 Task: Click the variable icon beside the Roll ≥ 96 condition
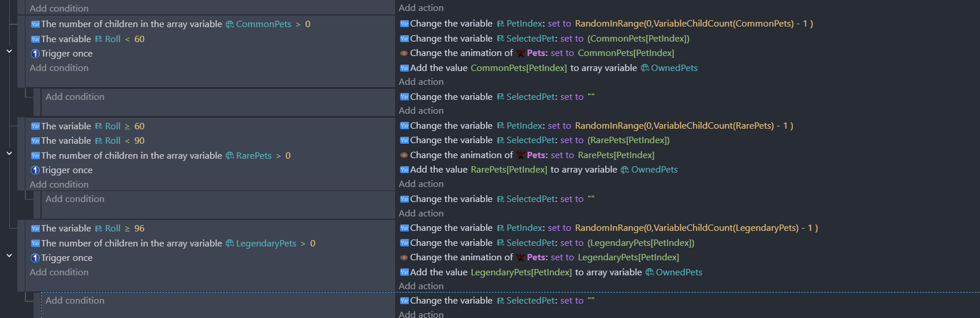(35, 229)
